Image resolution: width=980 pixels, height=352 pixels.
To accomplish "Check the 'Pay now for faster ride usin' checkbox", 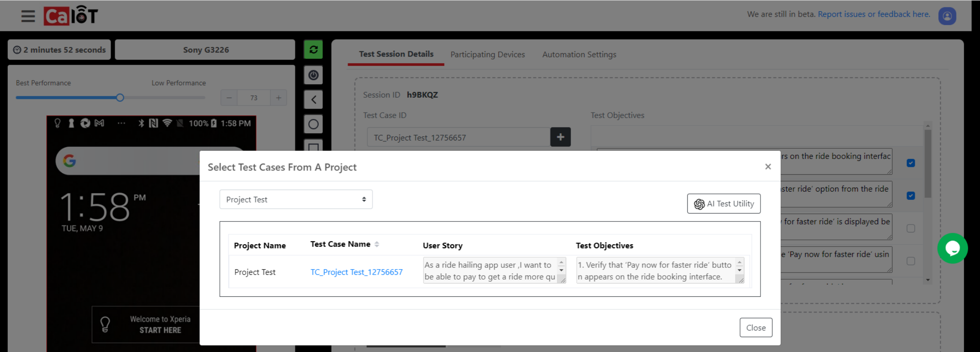I will pos(910,261).
